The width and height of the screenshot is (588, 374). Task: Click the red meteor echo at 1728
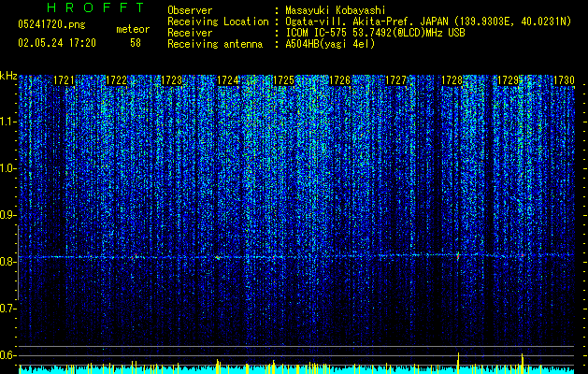point(458,256)
